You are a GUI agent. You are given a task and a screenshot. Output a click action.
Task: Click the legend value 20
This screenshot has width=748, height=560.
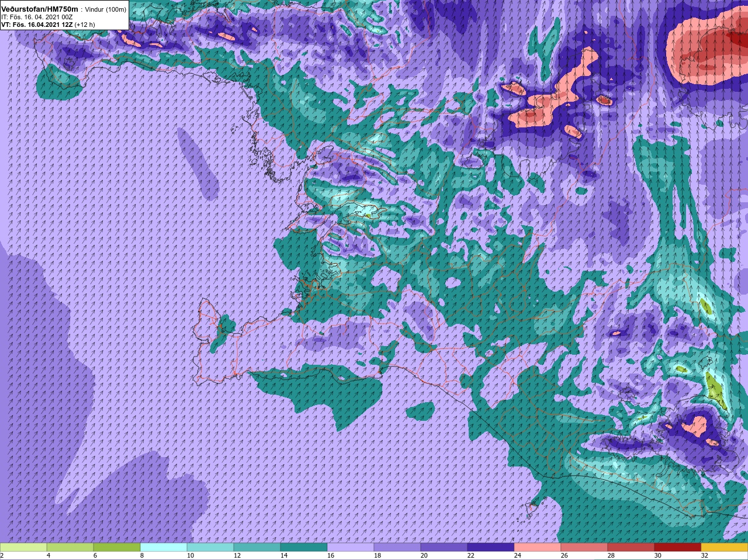point(424,555)
